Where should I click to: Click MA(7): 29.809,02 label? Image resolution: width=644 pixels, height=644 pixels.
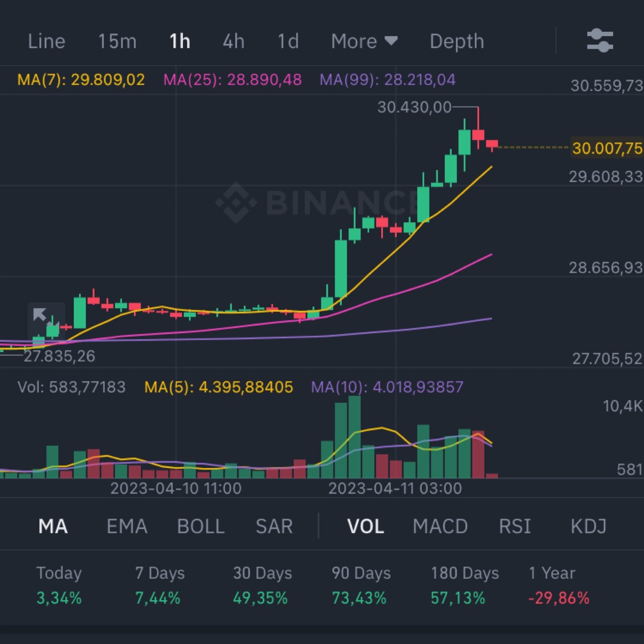click(x=81, y=80)
